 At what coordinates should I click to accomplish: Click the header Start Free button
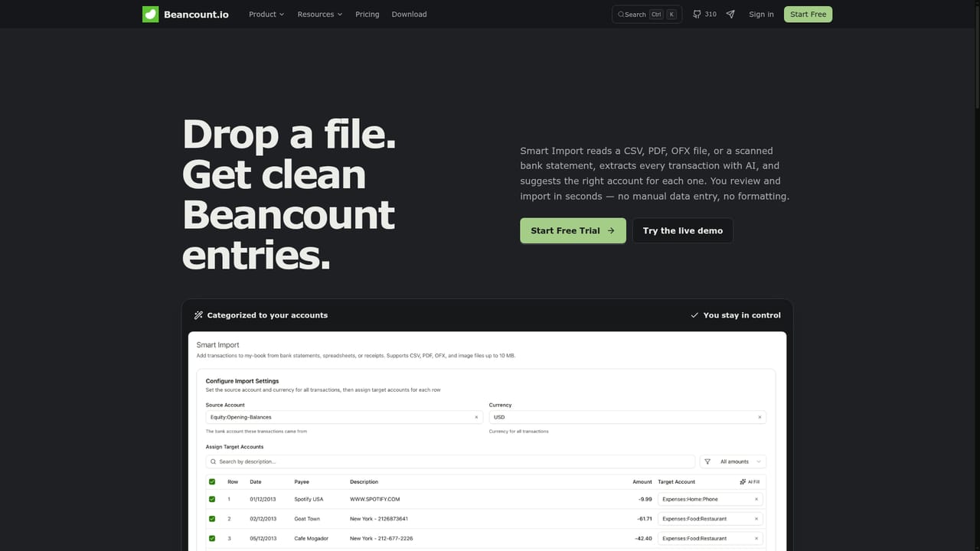(808, 14)
